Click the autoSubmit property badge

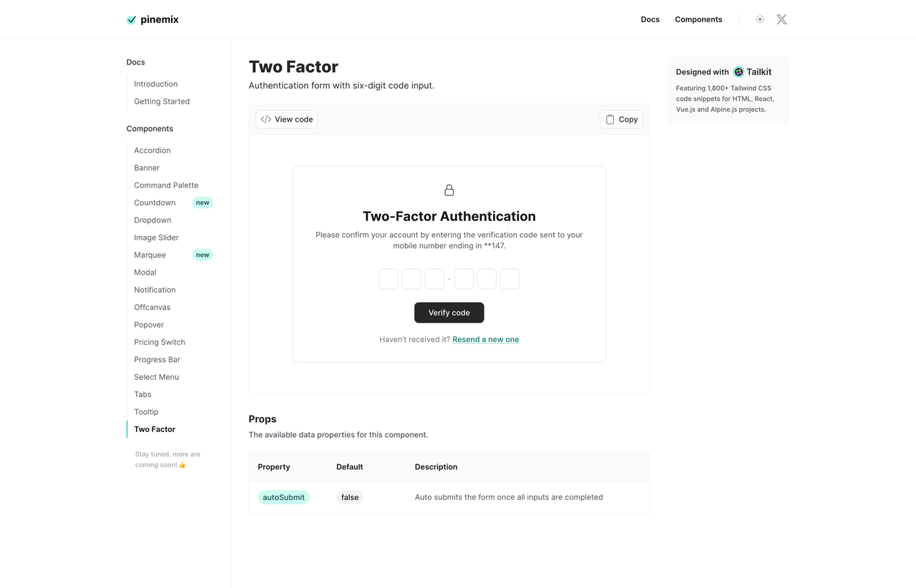(283, 497)
